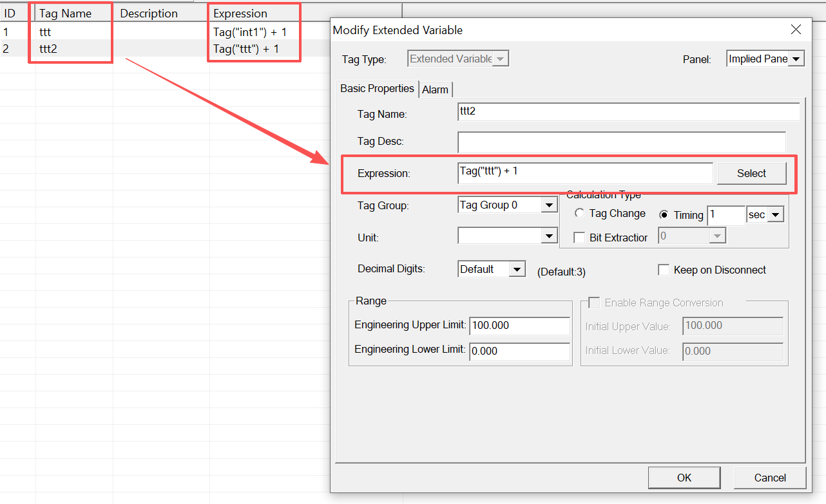Image resolution: width=826 pixels, height=504 pixels.
Task: Focus the Tag Desc input field
Action: pos(621,142)
